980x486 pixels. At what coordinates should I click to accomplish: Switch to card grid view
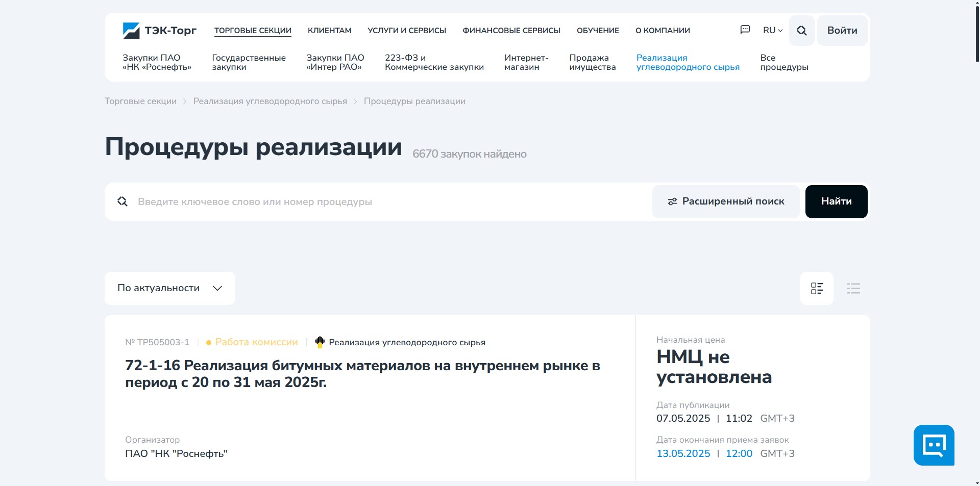coord(817,289)
